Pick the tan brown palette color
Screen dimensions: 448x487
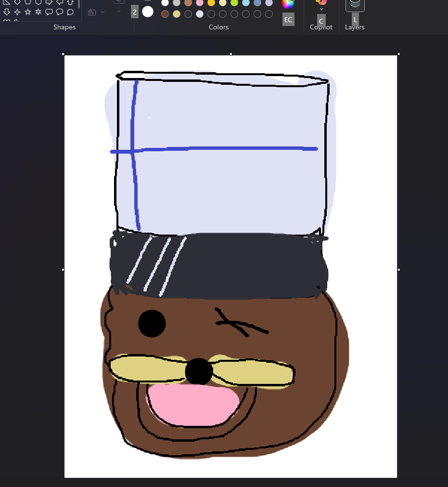coord(188,3)
